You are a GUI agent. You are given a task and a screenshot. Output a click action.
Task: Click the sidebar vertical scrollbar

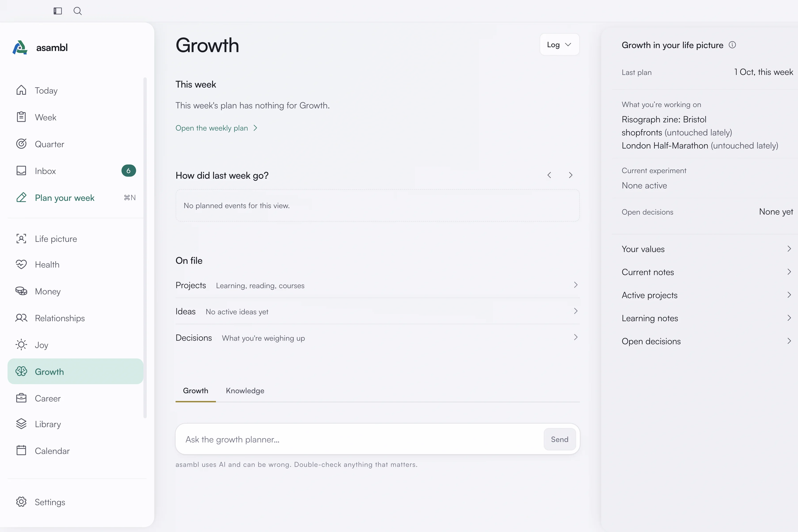pos(145,248)
